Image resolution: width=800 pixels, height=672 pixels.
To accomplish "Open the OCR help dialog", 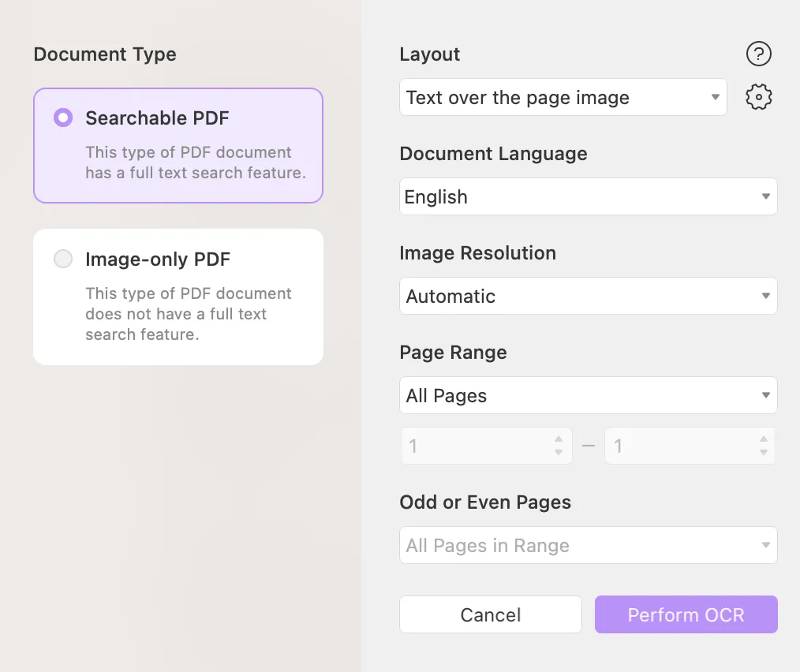I will (x=758, y=54).
